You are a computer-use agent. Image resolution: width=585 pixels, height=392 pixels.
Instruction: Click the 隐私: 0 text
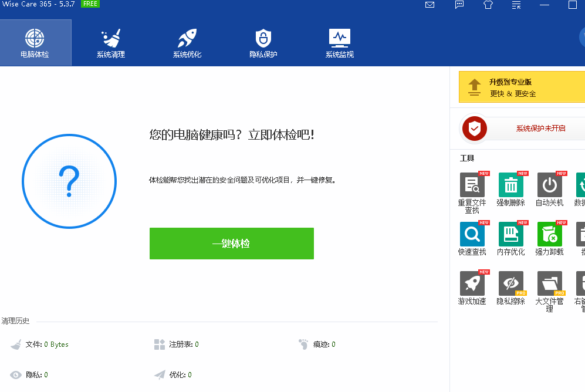click(x=36, y=375)
